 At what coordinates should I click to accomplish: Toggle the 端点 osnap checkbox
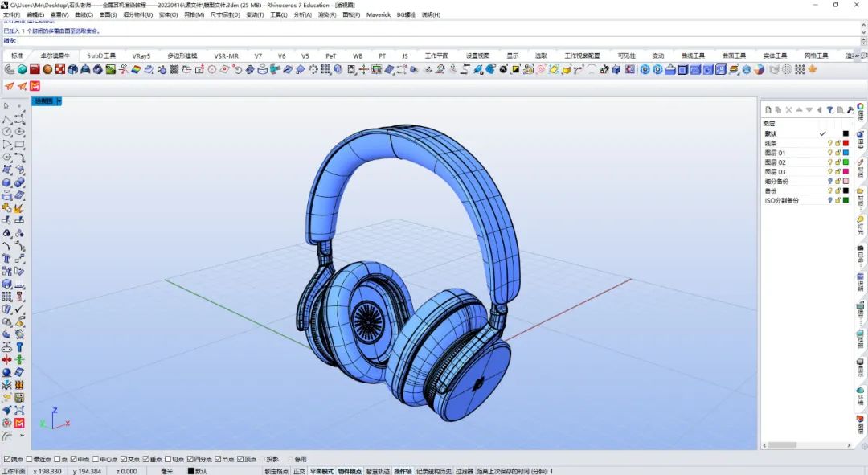coord(7,459)
